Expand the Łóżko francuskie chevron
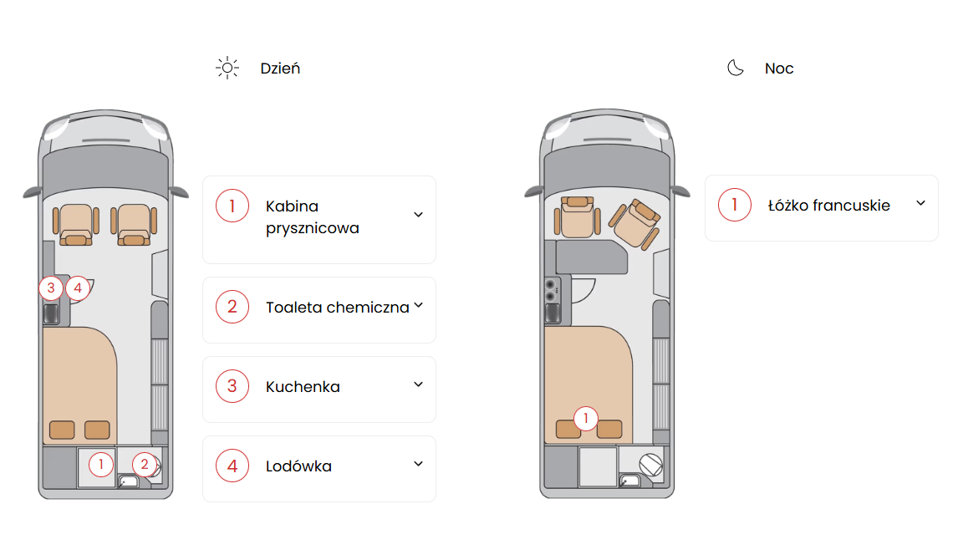Image resolution: width=958 pixels, height=560 pixels. point(920,203)
